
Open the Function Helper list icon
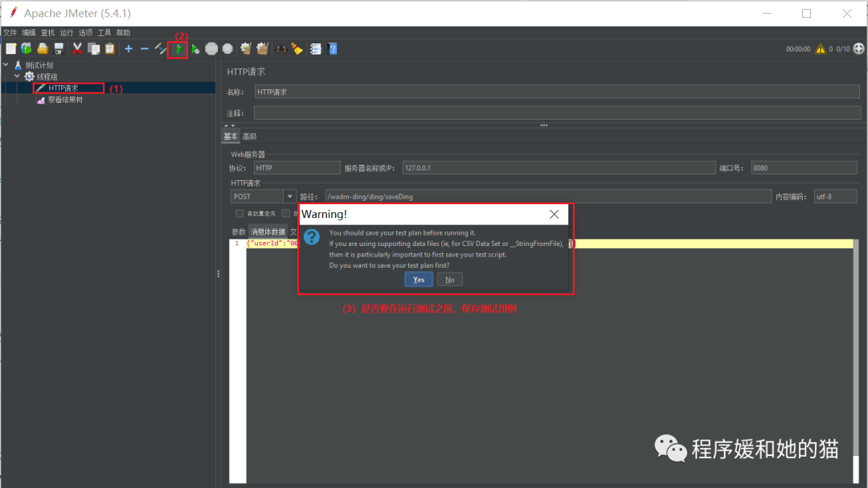[316, 49]
